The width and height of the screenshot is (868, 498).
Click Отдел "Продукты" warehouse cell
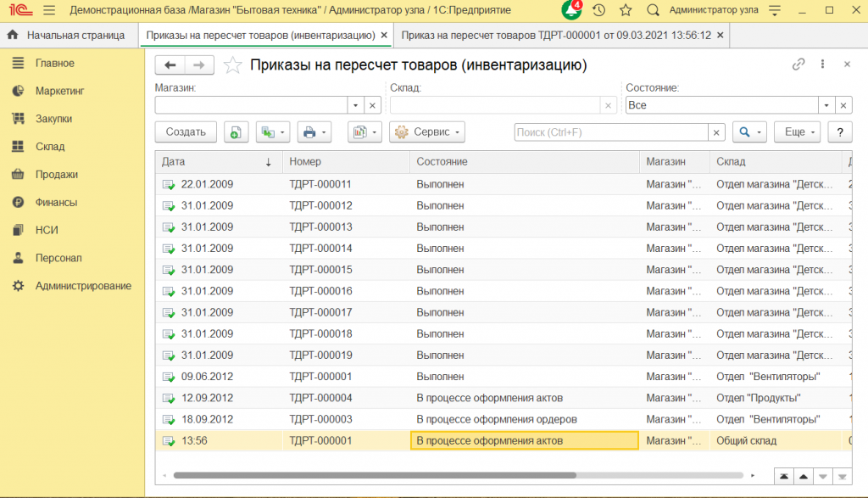pos(776,398)
